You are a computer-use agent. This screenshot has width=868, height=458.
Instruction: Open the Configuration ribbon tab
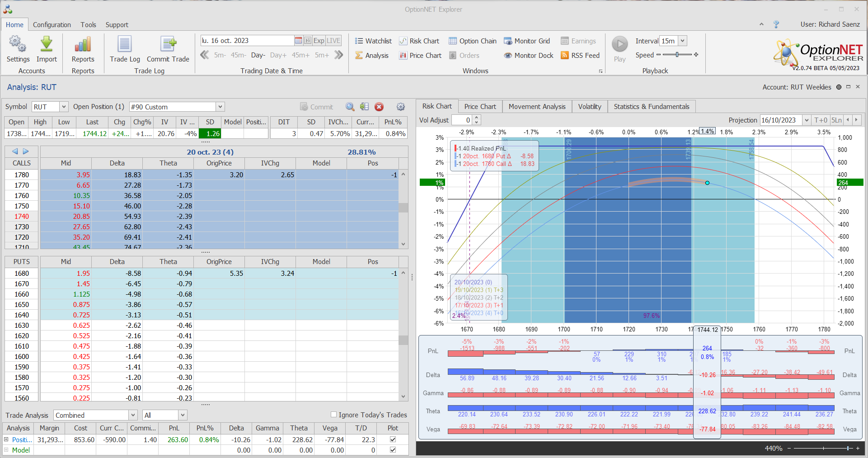click(x=52, y=25)
